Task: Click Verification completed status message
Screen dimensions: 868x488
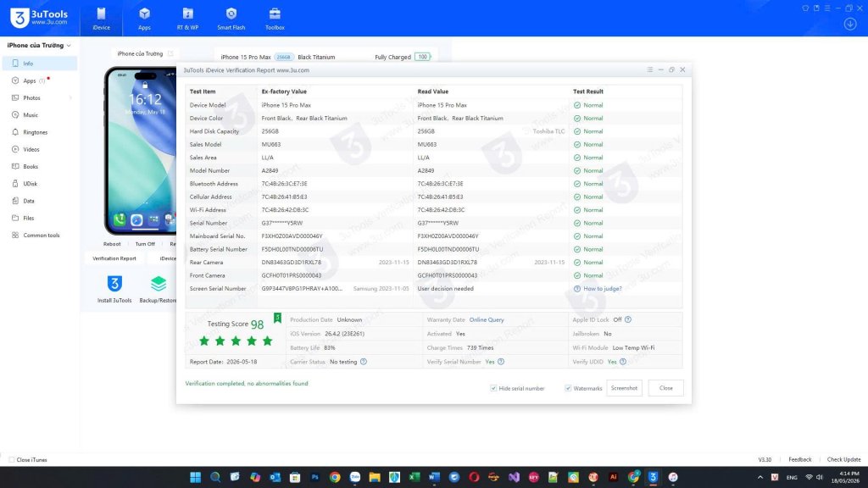Action: pyautogui.click(x=247, y=384)
